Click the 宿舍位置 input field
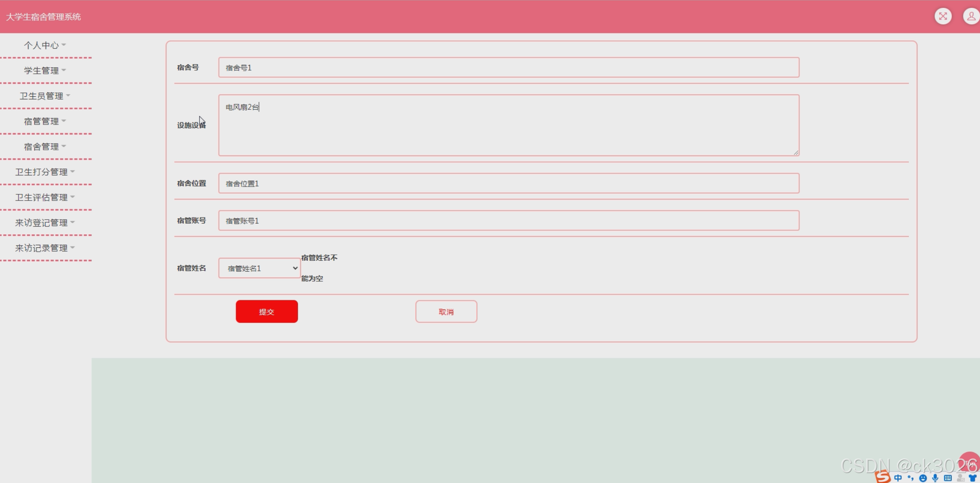Viewport: 980px width, 483px height. (508, 184)
